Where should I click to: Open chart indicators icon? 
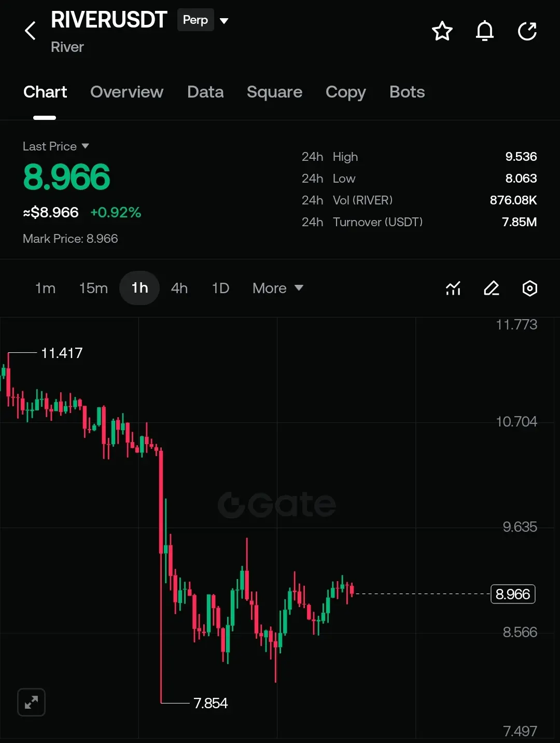453,288
